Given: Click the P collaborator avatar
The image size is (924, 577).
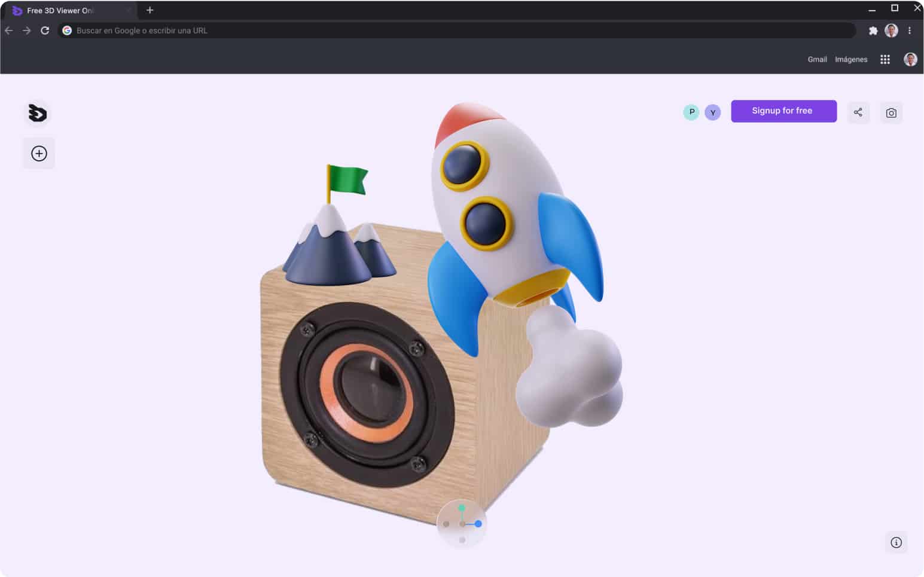Looking at the screenshot, I should (691, 112).
